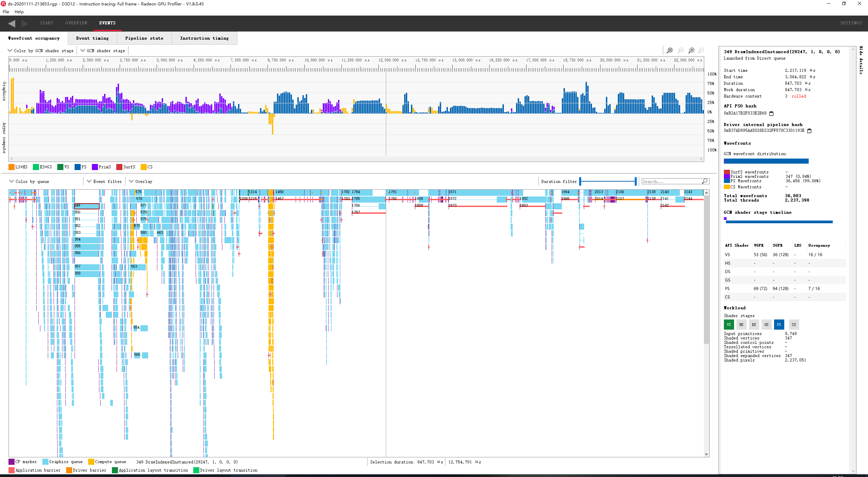Click the search magnifier icon in events box
Image resolution: width=868 pixels, height=477 pixels.
[x=705, y=181]
